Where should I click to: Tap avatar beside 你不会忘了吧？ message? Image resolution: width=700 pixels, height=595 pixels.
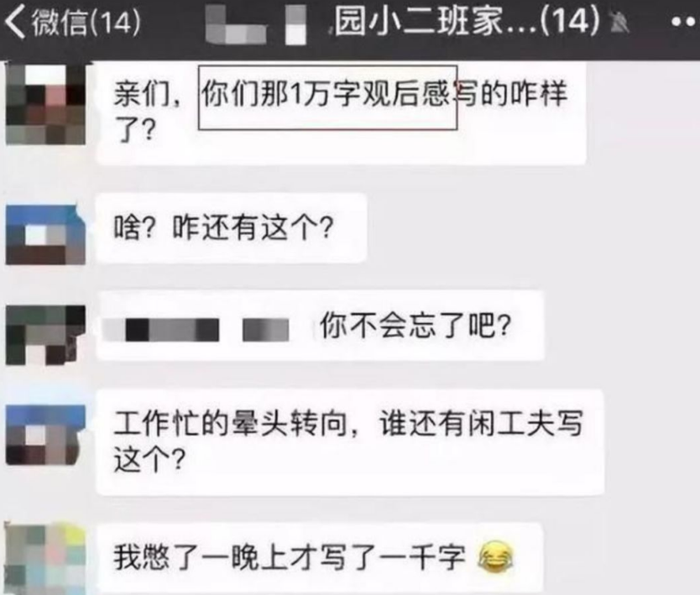(45, 334)
